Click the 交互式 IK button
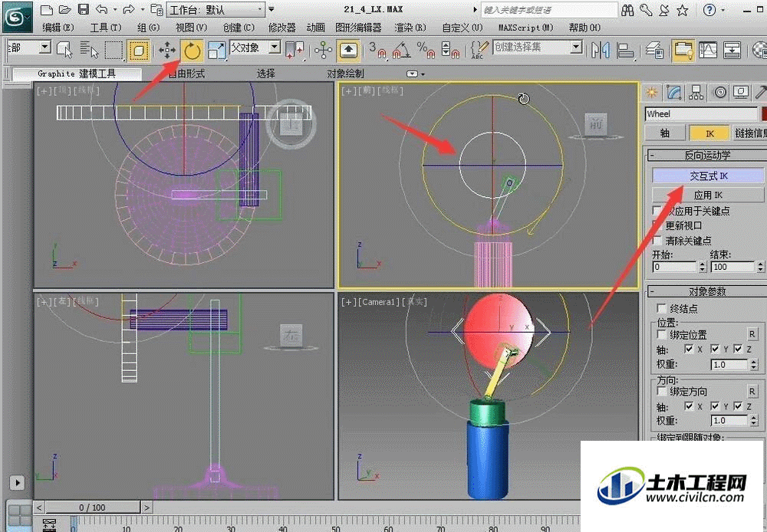The image size is (767, 532). coord(708,176)
